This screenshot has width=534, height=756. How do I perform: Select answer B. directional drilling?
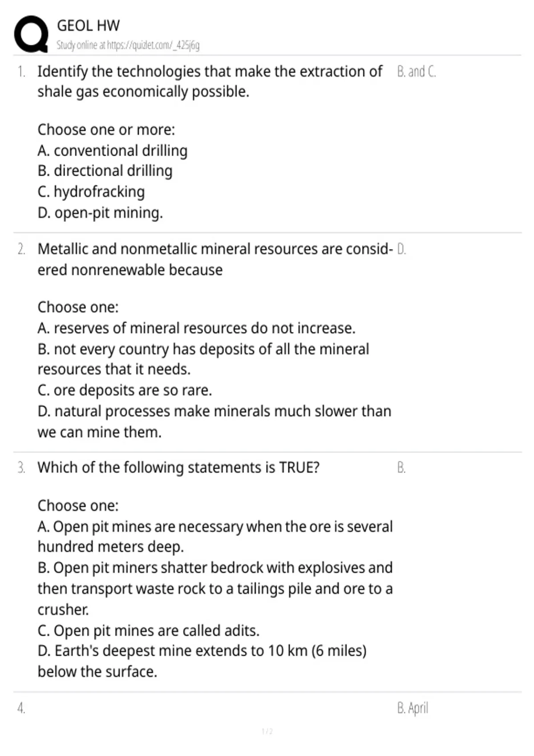click(x=105, y=171)
